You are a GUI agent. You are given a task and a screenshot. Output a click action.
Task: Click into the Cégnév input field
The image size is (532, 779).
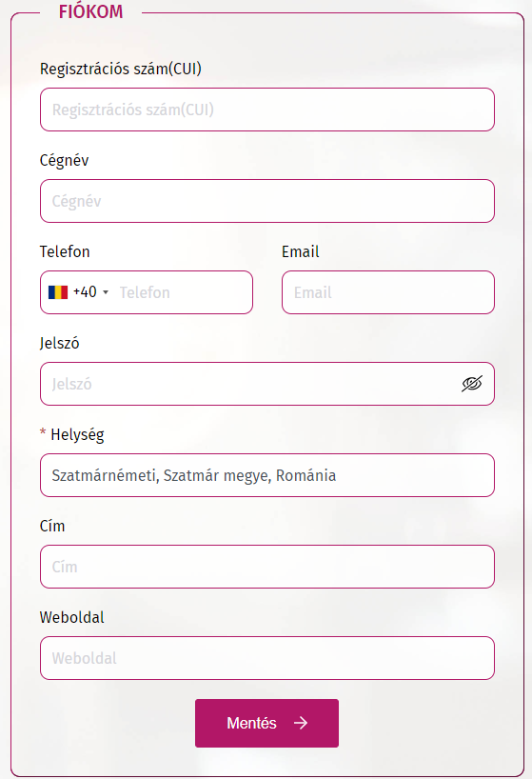[x=267, y=201]
